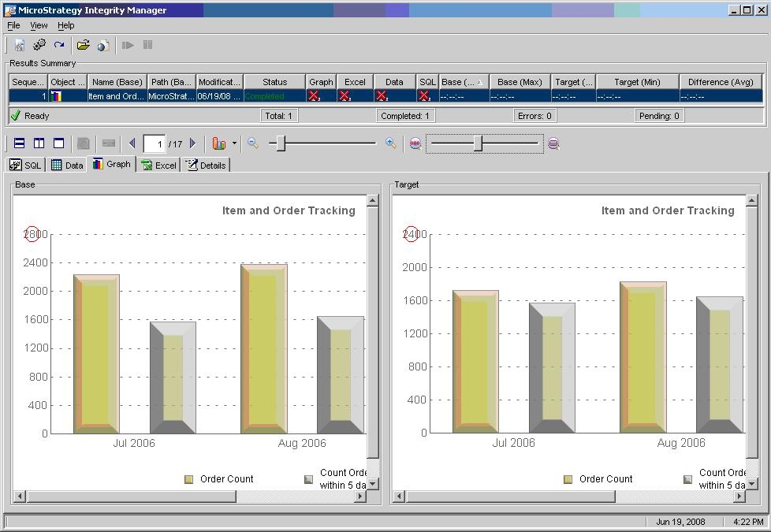This screenshot has height=532, width=771.
Task: Click Base pane vertical scrollbar up arrow
Action: pos(373,201)
